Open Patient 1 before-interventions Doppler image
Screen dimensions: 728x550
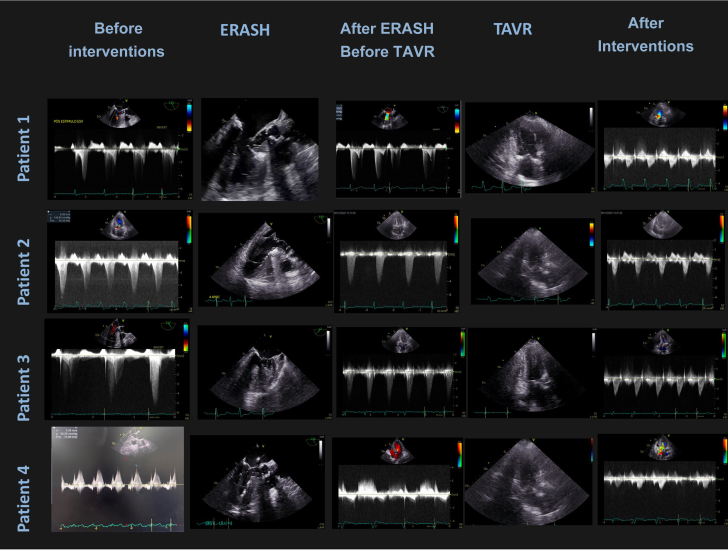point(120,149)
